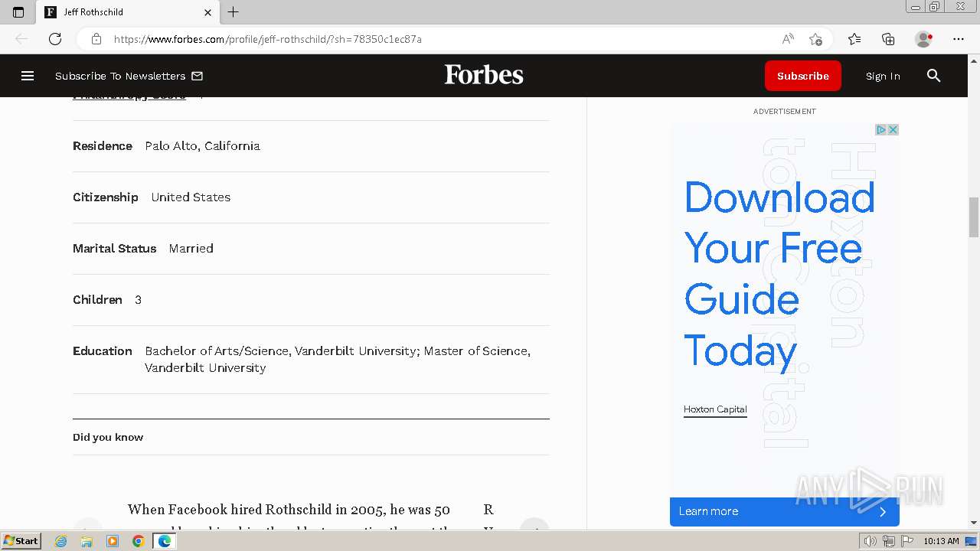Click the Did you know heading

coord(108,437)
